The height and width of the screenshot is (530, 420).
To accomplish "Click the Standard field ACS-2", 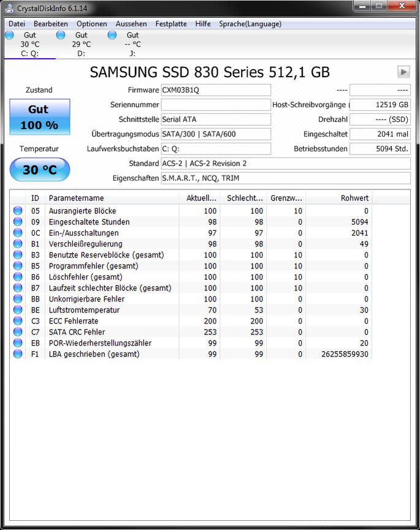I will click(x=286, y=163).
